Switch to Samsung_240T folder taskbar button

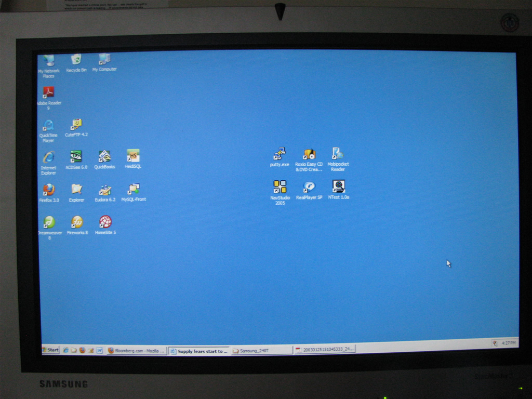262,351
